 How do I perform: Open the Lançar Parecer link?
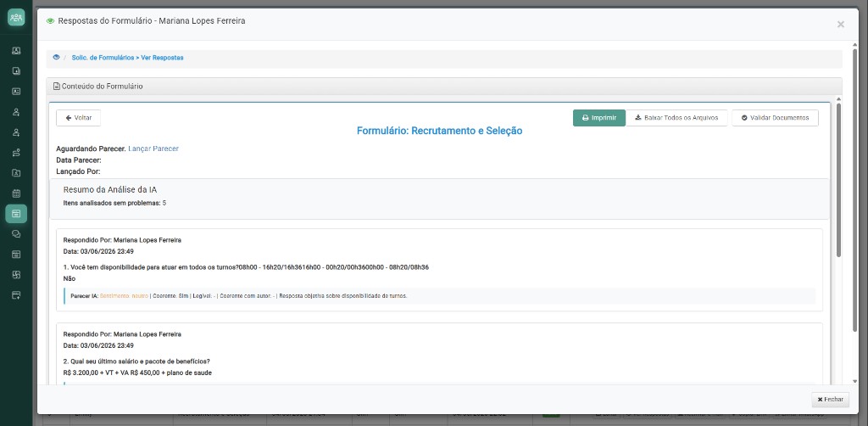(x=153, y=149)
